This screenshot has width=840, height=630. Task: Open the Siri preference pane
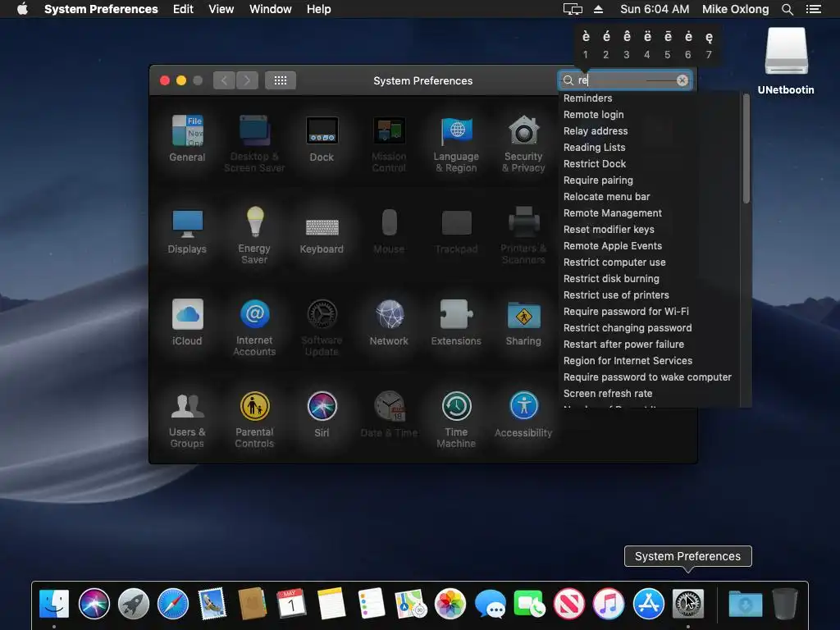tap(322, 414)
